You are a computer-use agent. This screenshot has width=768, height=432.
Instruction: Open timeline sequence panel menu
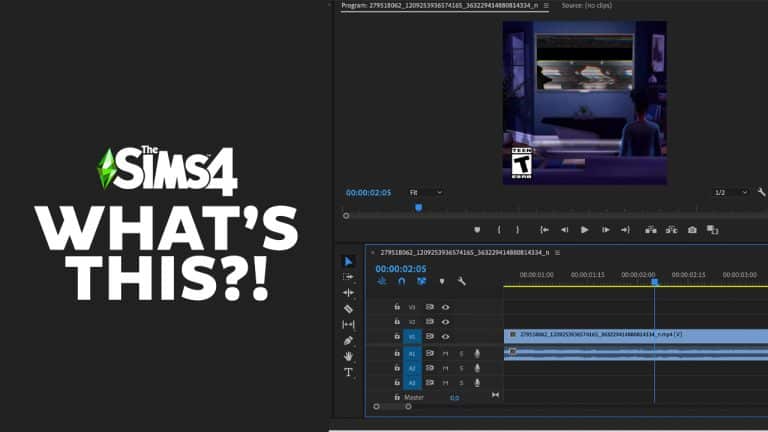[557, 253]
